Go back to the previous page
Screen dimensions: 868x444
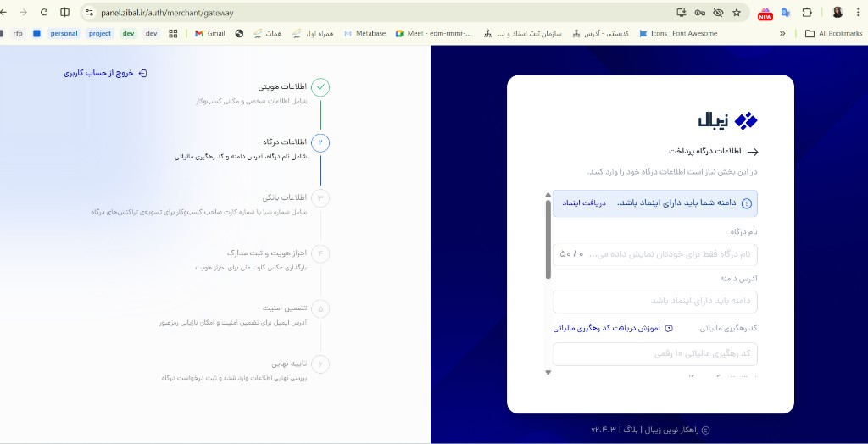(x=3, y=12)
